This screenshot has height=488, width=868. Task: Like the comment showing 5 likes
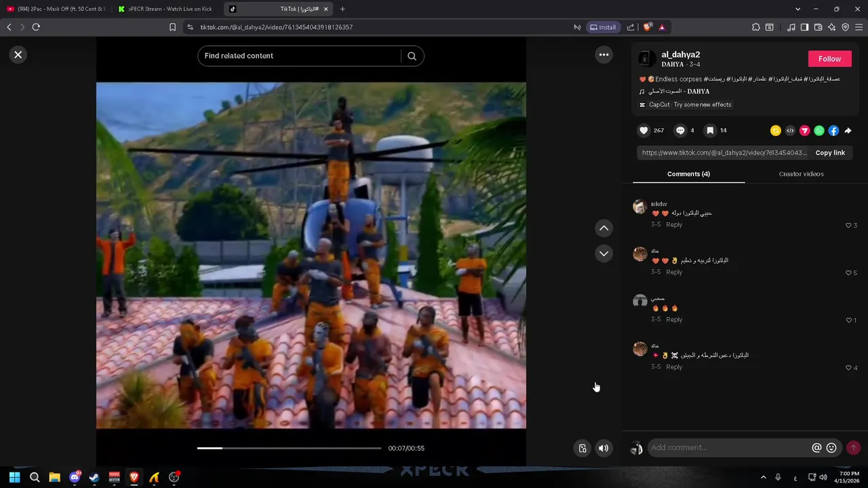click(x=848, y=272)
